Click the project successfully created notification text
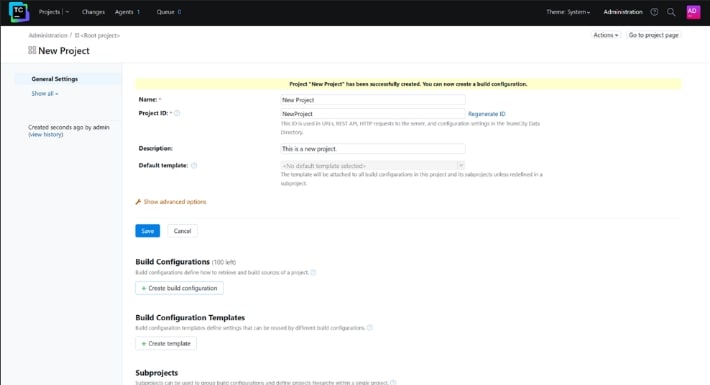The width and height of the screenshot is (710, 385). pyautogui.click(x=408, y=84)
